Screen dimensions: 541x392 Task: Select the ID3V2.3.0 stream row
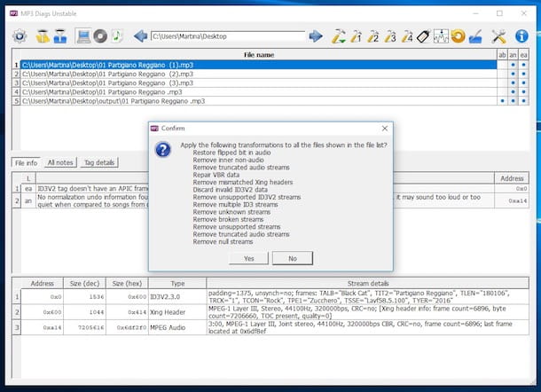click(275, 297)
